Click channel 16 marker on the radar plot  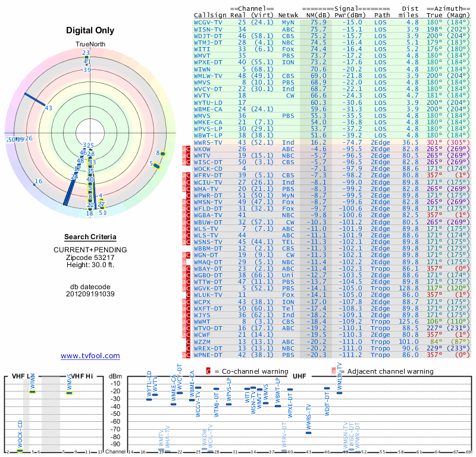[x=39, y=181]
